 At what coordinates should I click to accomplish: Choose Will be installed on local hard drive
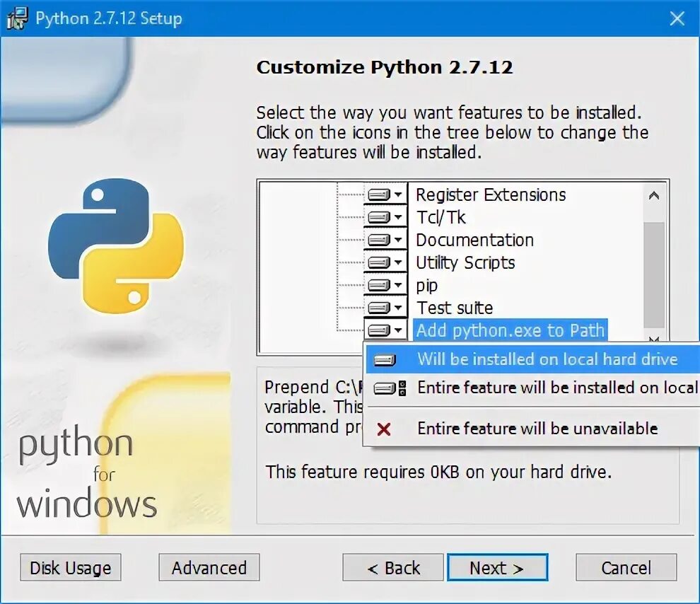(x=532, y=359)
